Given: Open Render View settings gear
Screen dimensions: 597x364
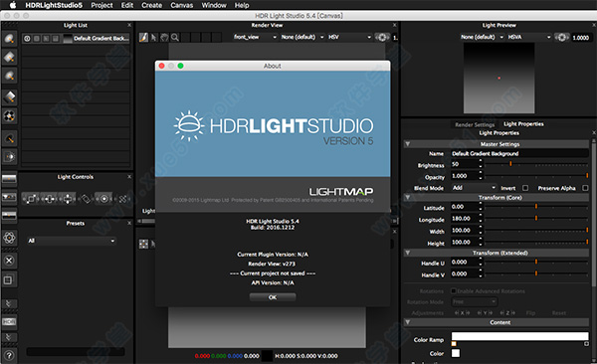Looking at the screenshot, I should coord(382,38).
